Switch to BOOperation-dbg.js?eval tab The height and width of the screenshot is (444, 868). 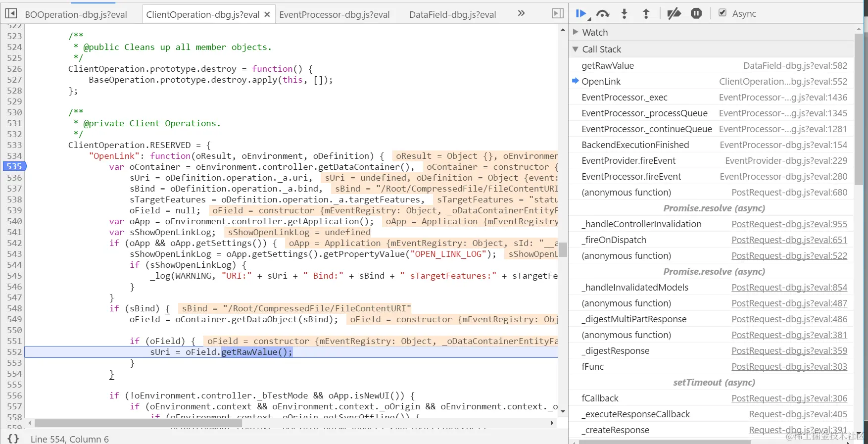pyautogui.click(x=76, y=15)
